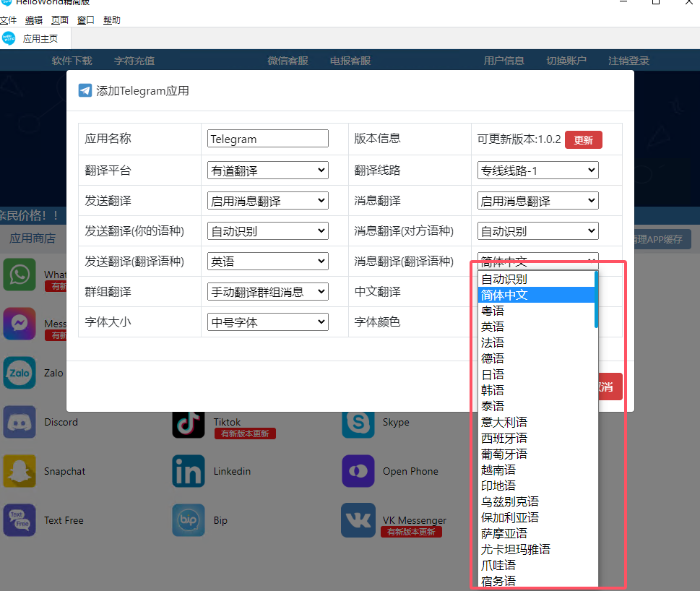Select the Zalo app icon
The height and width of the screenshot is (591, 700).
click(x=20, y=373)
